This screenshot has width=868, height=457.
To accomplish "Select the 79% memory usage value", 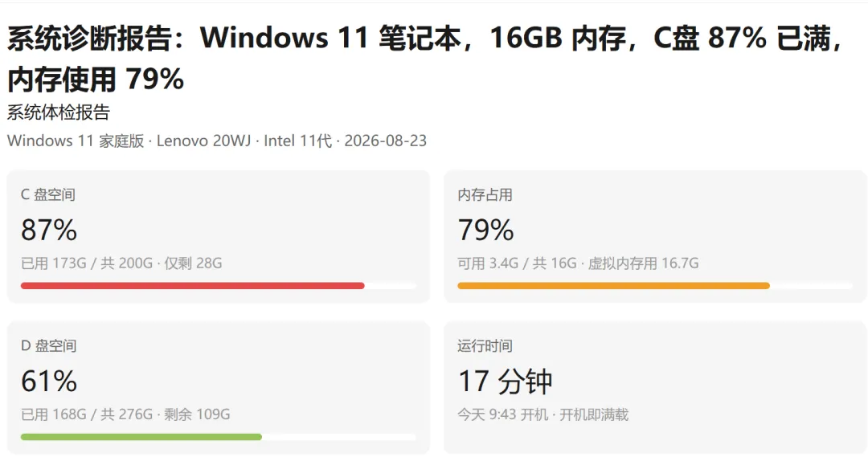I will coord(485,230).
